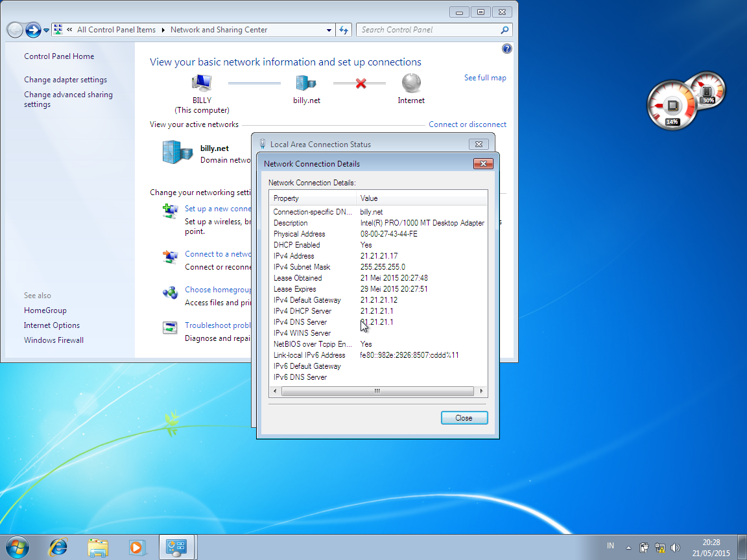Select the IPv4 Default Gateway row
Image resolution: width=747 pixels, height=560 pixels.
click(x=378, y=300)
